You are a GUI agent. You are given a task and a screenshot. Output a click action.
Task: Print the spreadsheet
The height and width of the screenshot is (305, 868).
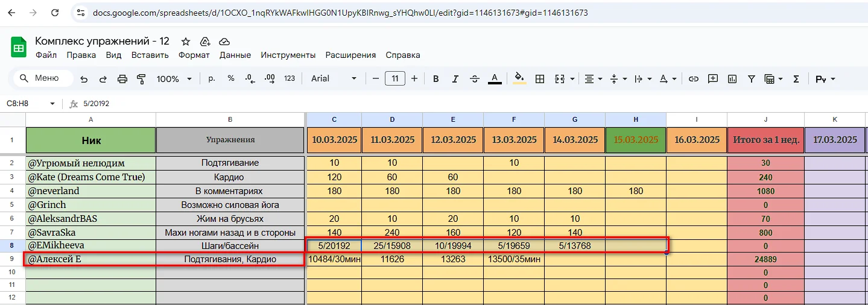click(122, 79)
